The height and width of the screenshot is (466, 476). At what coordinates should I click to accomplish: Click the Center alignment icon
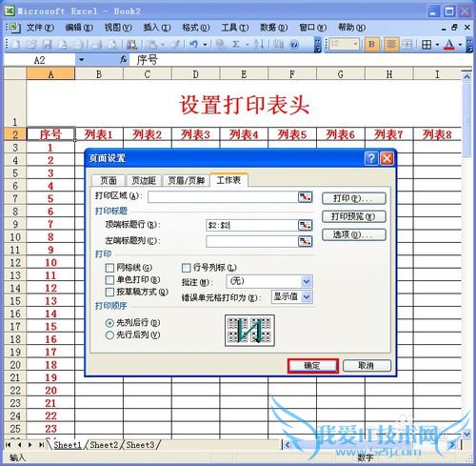point(391,45)
